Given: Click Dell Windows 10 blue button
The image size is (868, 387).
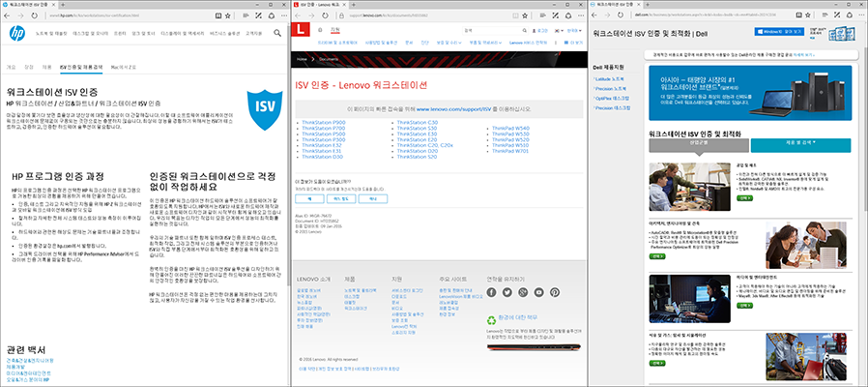Looking at the screenshot, I should (778, 32).
